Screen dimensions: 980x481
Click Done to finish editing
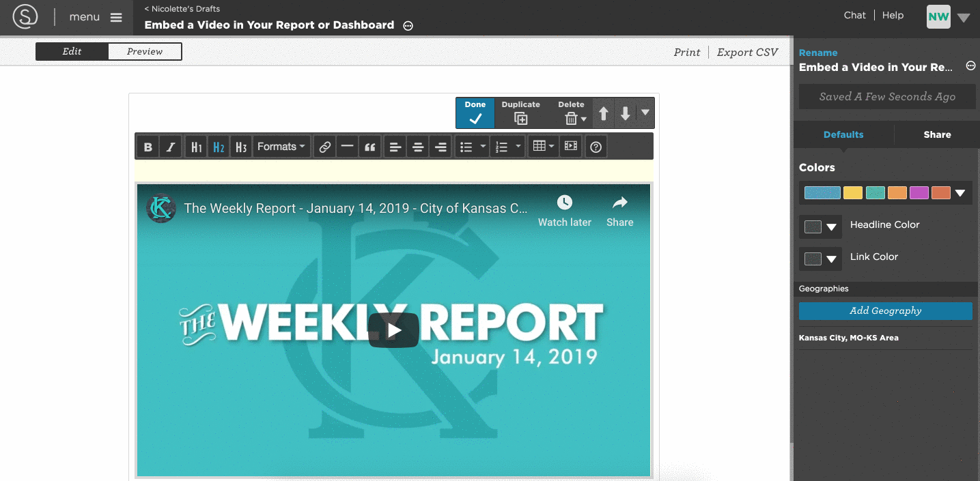[x=475, y=113]
